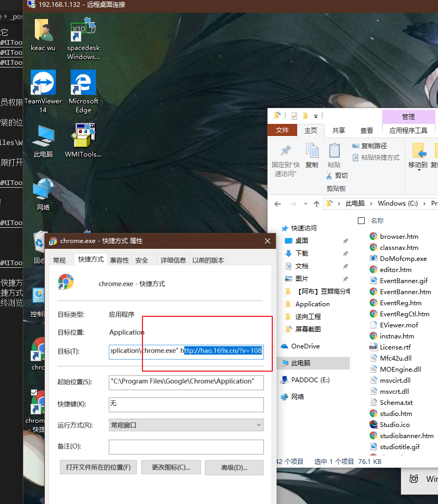Switch to 以前的版本 tab
Image resolution: width=438 pixels, height=504 pixels.
(208, 260)
